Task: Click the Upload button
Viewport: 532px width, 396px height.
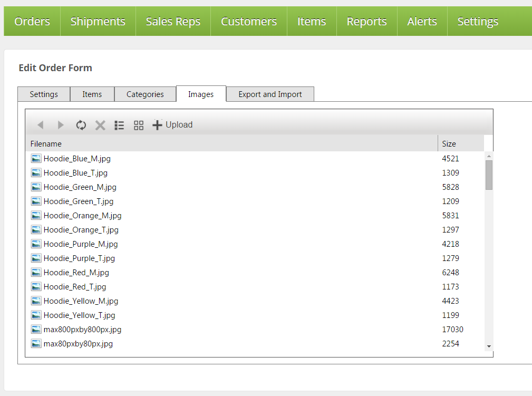Action: click(x=172, y=125)
